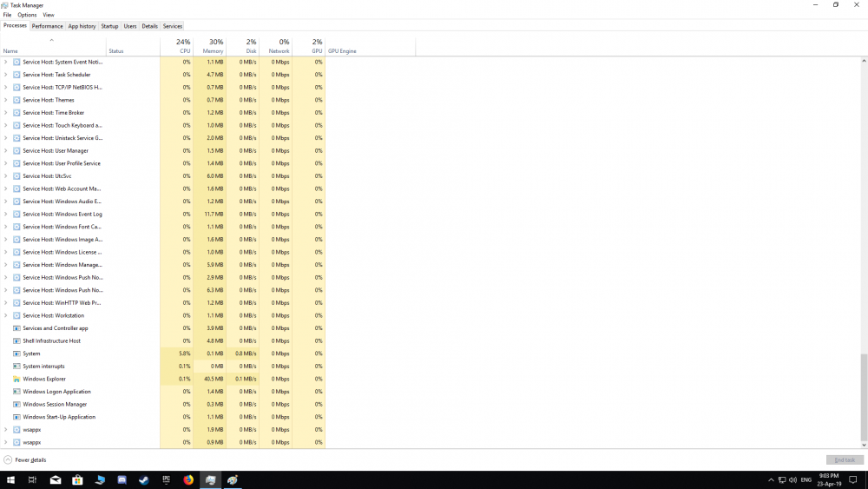Open the Action Center notifications icon

(x=853, y=479)
